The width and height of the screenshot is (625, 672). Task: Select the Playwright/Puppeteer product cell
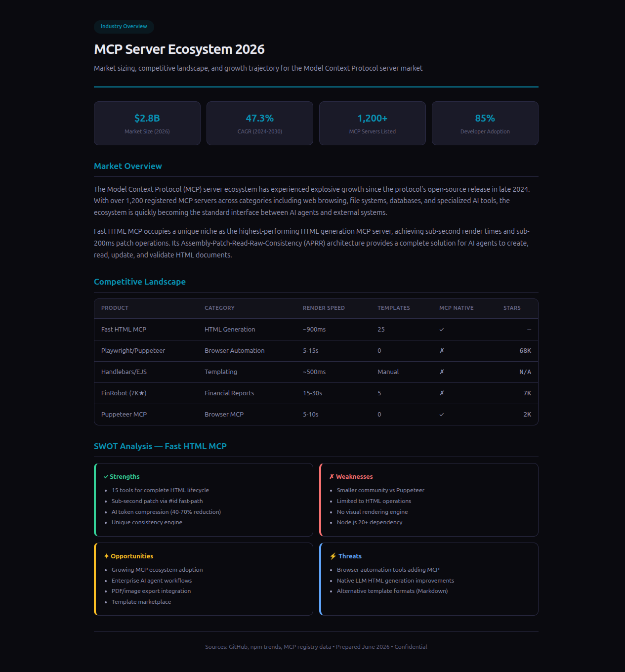pyautogui.click(x=133, y=351)
